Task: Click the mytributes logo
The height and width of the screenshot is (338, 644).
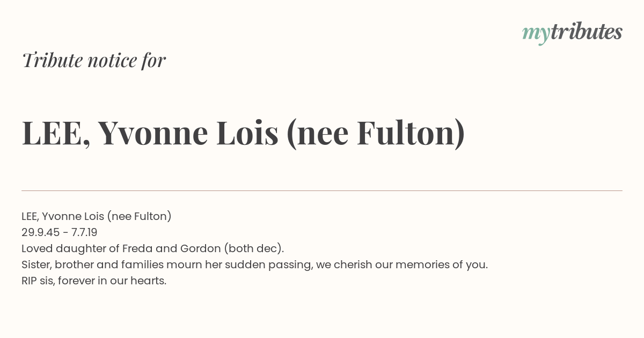Action: tap(572, 33)
